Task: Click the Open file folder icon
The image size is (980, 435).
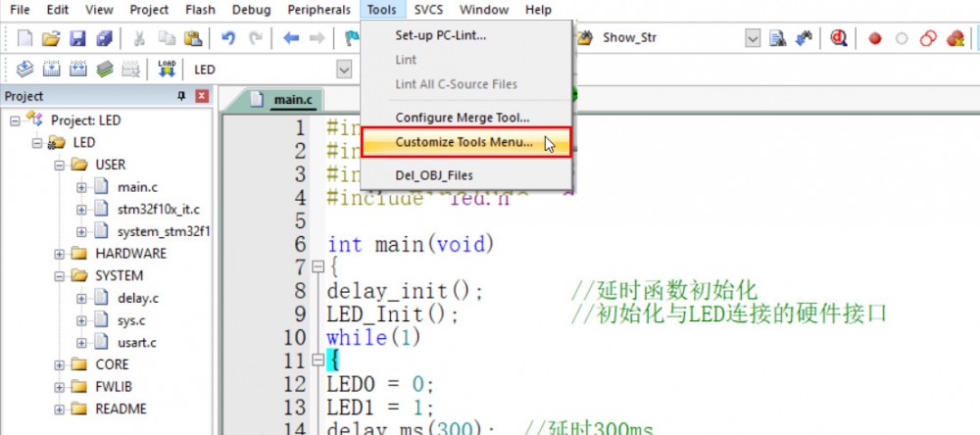Action: pyautogui.click(x=51, y=38)
